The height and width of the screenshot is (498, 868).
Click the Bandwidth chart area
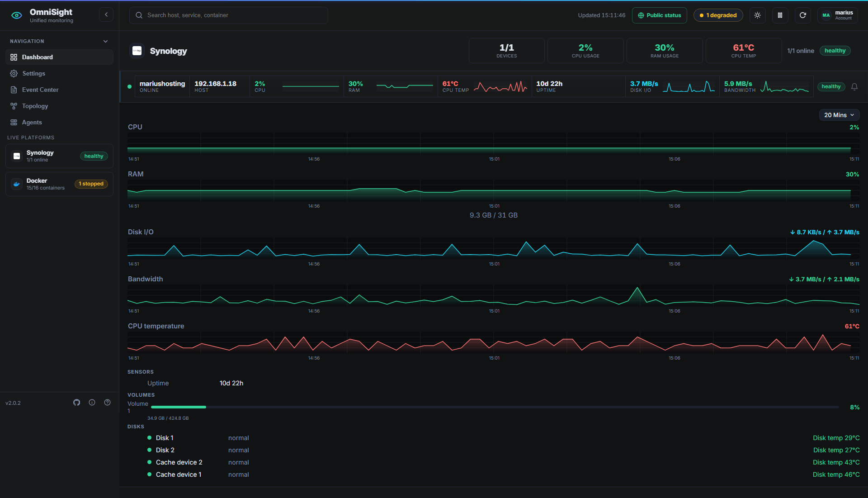click(x=493, y=296)
